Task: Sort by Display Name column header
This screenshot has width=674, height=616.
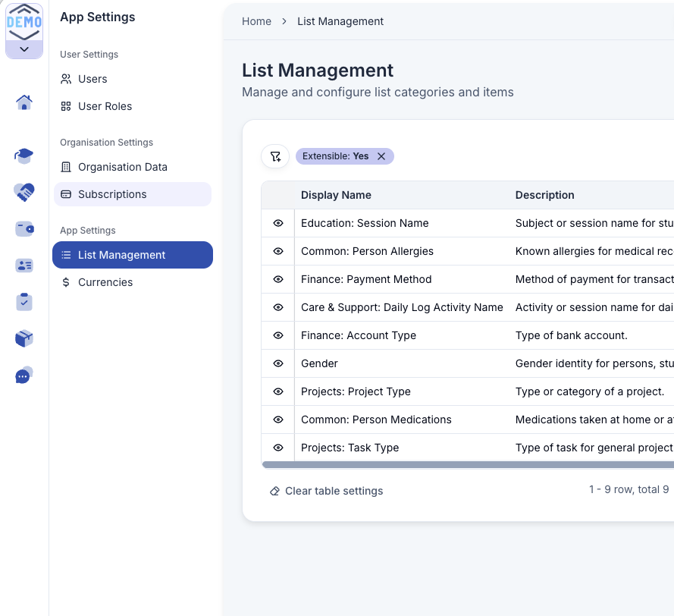Action: pos(336,195)
